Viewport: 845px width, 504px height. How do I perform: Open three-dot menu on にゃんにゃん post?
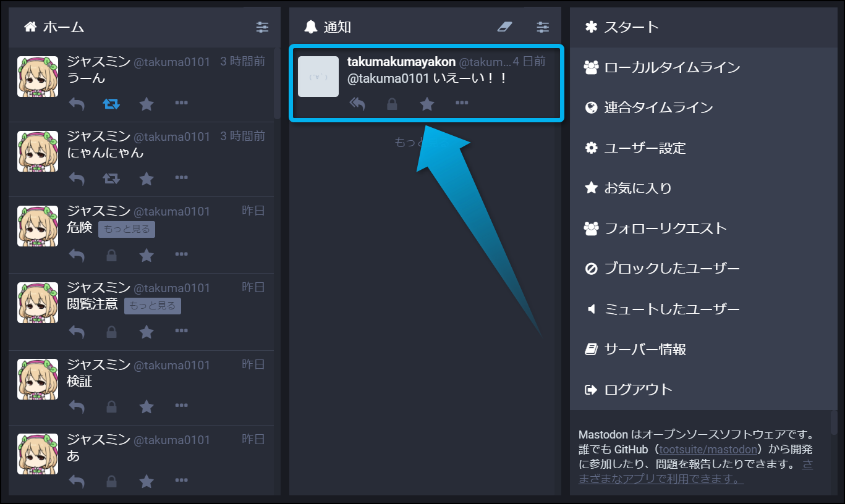click(181, 178)
